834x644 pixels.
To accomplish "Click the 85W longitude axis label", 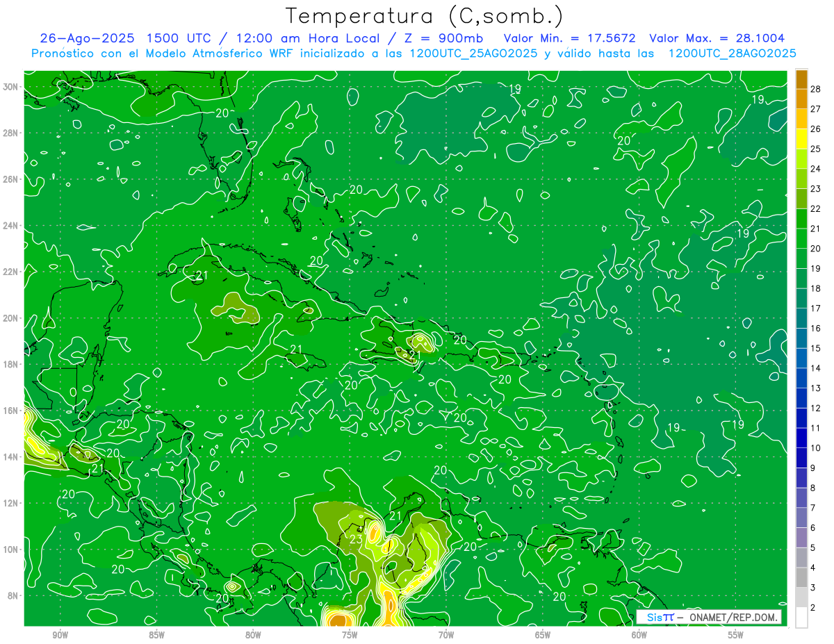I will 156,635.
